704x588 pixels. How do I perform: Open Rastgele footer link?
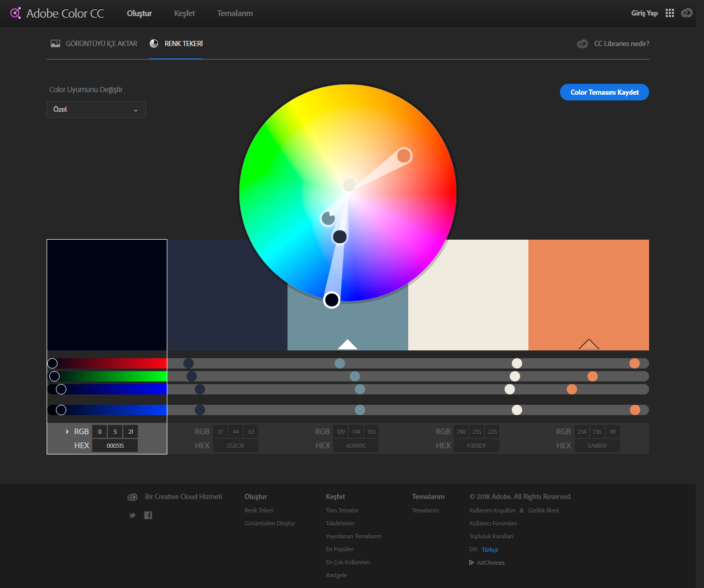point(336,575)
